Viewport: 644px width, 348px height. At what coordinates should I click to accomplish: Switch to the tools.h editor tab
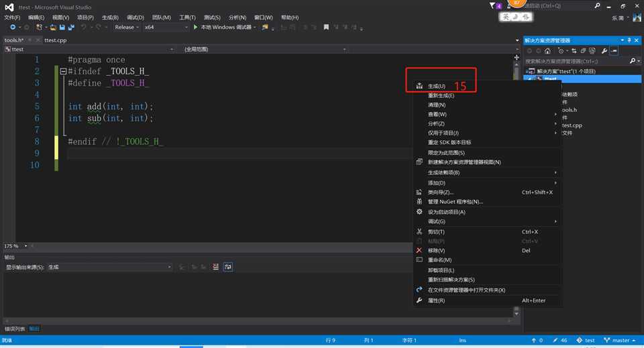point(14,40)
